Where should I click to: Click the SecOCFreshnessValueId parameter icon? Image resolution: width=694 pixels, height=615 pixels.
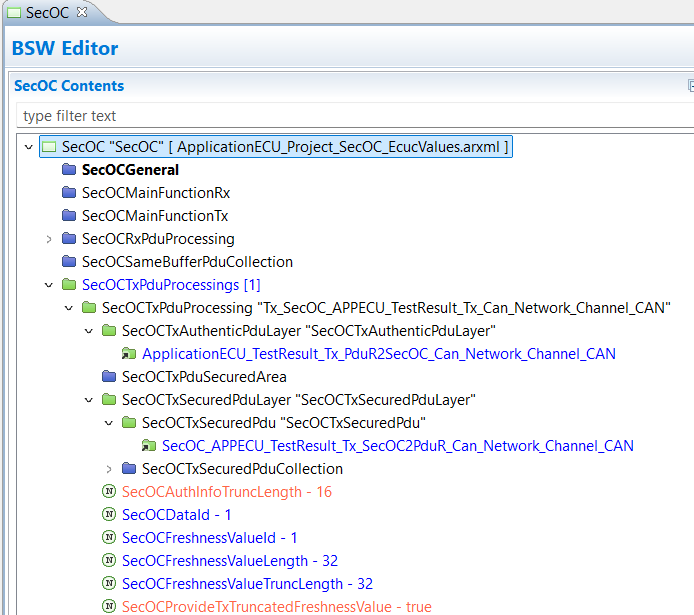click(x=109, y=538)
